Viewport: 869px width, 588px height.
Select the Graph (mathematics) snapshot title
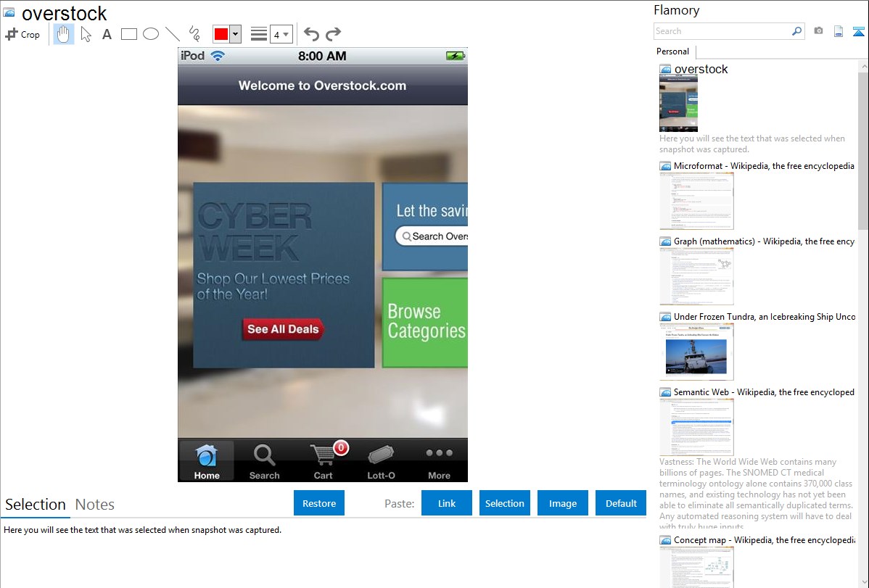coord(764,241)
